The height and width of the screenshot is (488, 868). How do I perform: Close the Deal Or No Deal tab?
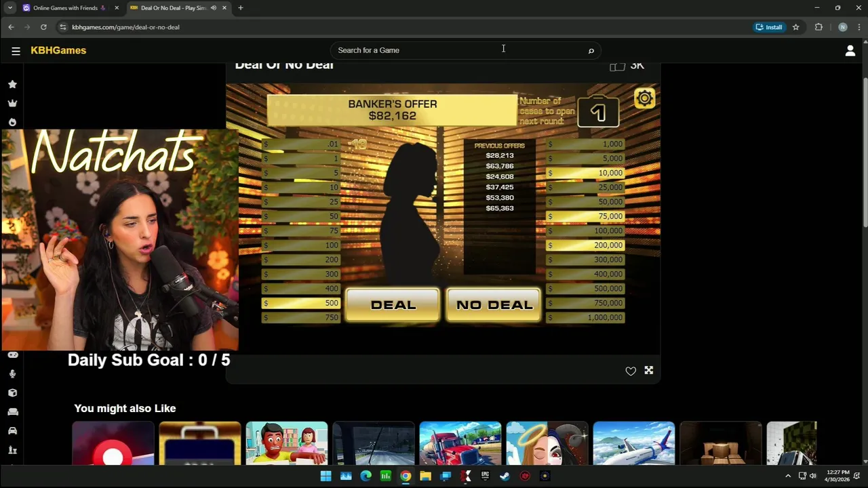pyautogui.click(x=224, y=8)
